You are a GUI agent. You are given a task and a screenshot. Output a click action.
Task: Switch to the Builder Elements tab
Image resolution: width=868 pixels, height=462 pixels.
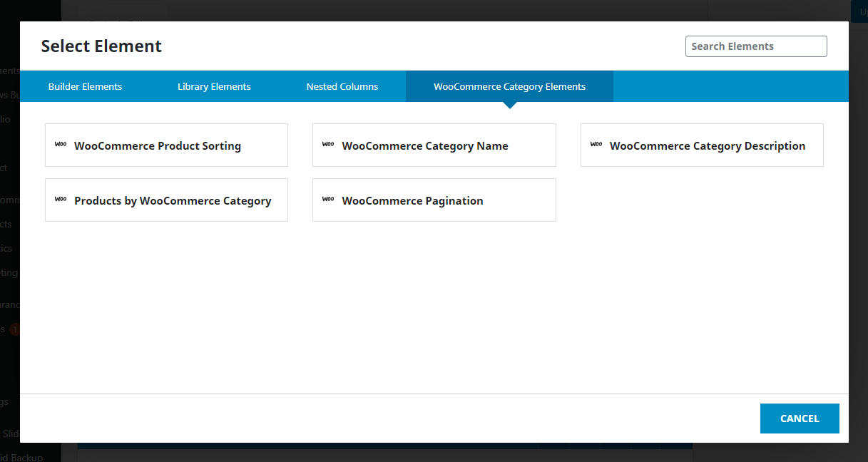coord(86,86)
